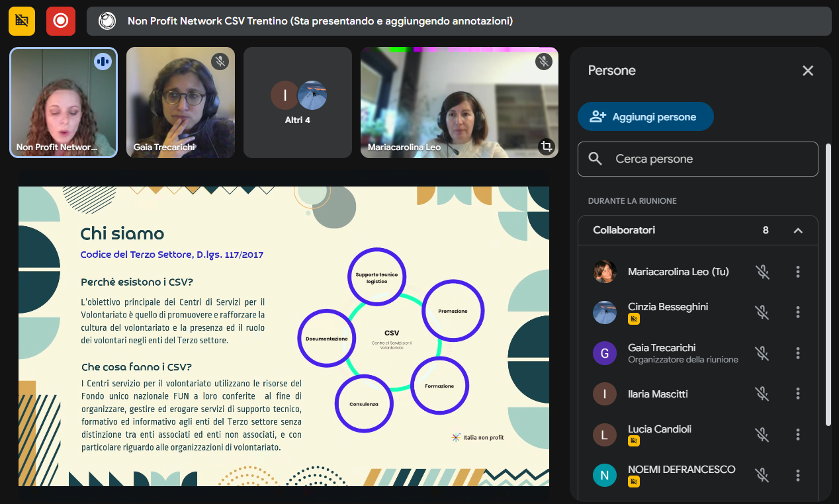Click the shared Chi siamo presentation slide
Viewport: 839px width, 504px height.
click(283, 336)
